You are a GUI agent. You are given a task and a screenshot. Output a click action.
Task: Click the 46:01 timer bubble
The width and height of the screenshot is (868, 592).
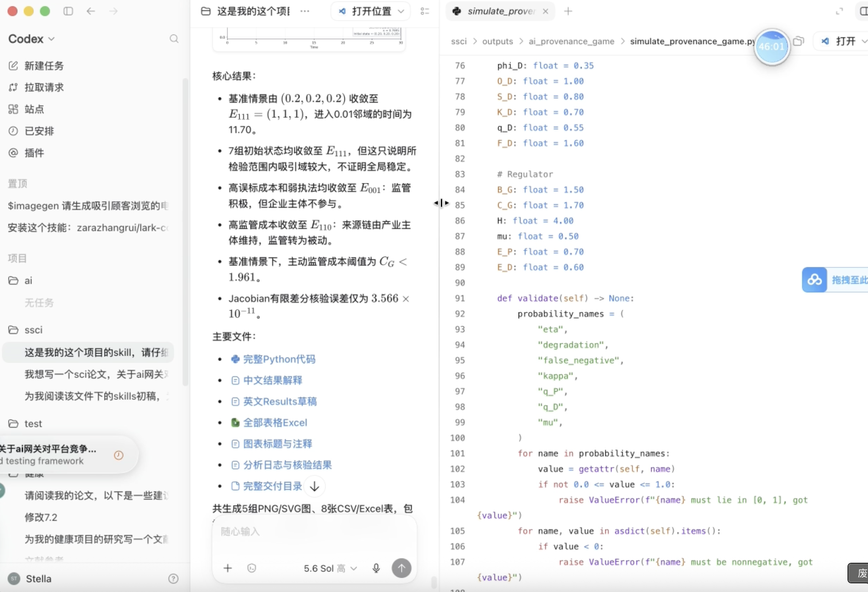pos(771,47)
